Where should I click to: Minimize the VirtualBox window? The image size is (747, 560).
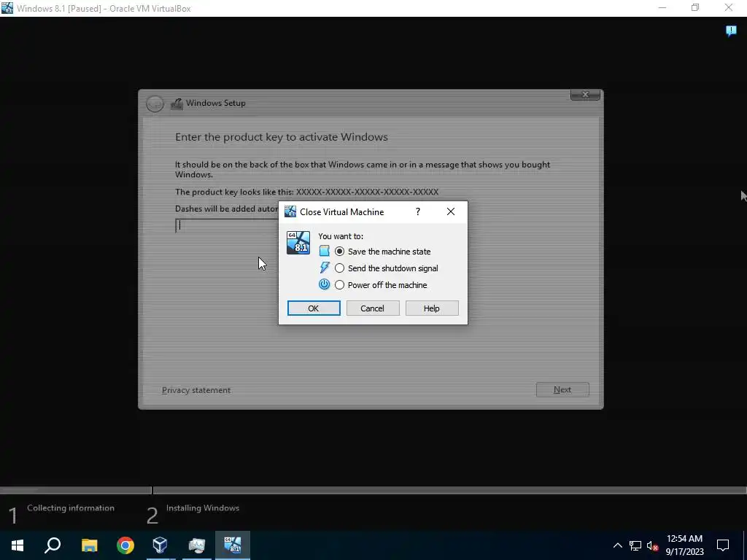pos(662,8)
